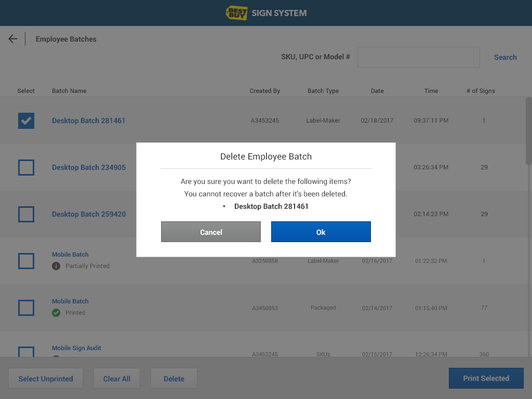Click creator ID A3450853
This screenshot has height=399, width=532.
point(264,308)
